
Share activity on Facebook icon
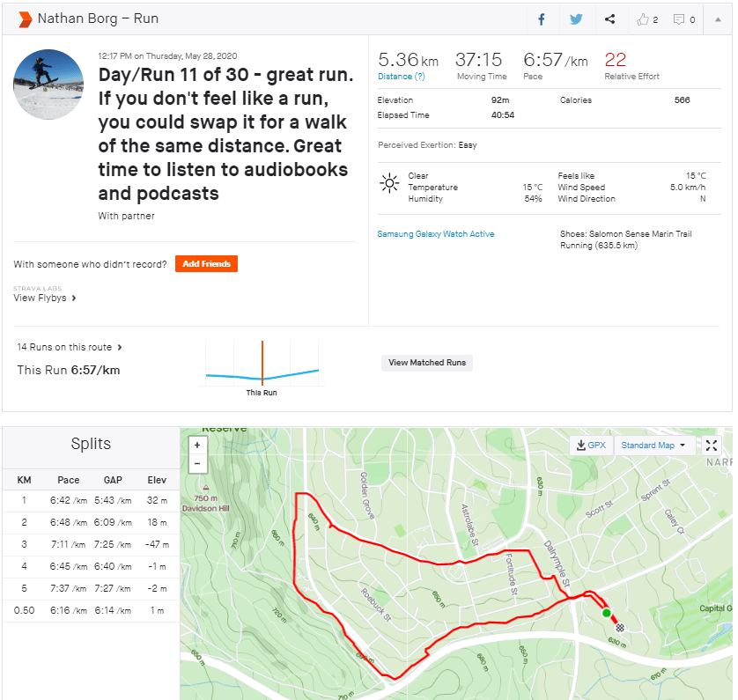(541, 19)
